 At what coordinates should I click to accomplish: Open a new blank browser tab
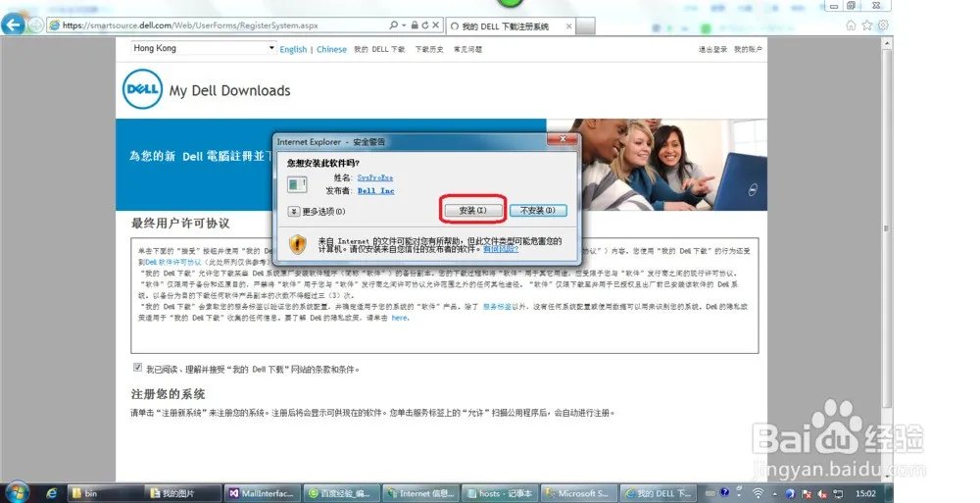click(585, 26)
